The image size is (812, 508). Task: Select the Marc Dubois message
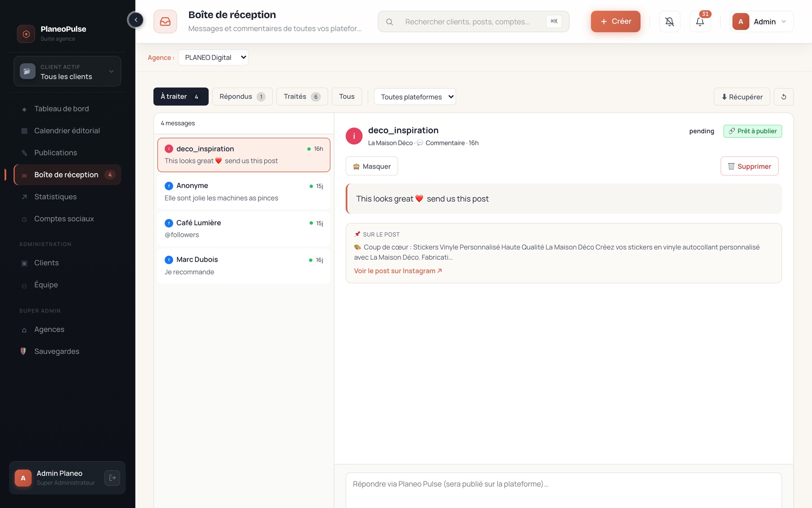[x=244, y=266]
